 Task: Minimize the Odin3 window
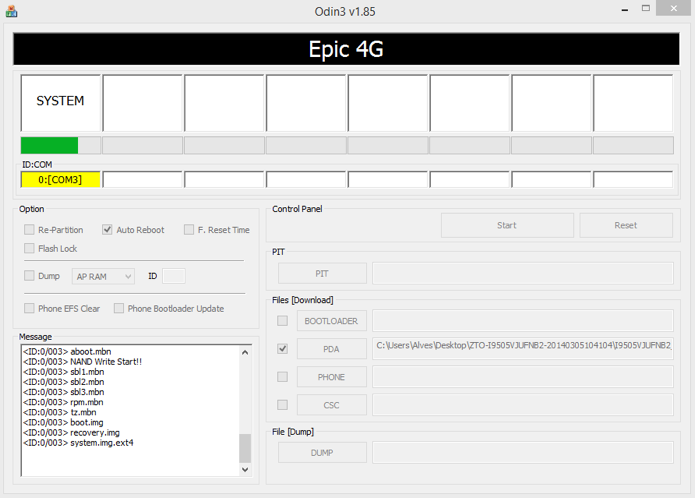point(625,9)
